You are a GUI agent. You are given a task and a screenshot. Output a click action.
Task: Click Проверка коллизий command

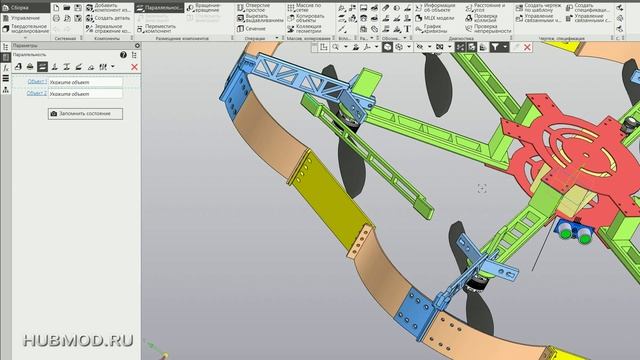(481, 18)
